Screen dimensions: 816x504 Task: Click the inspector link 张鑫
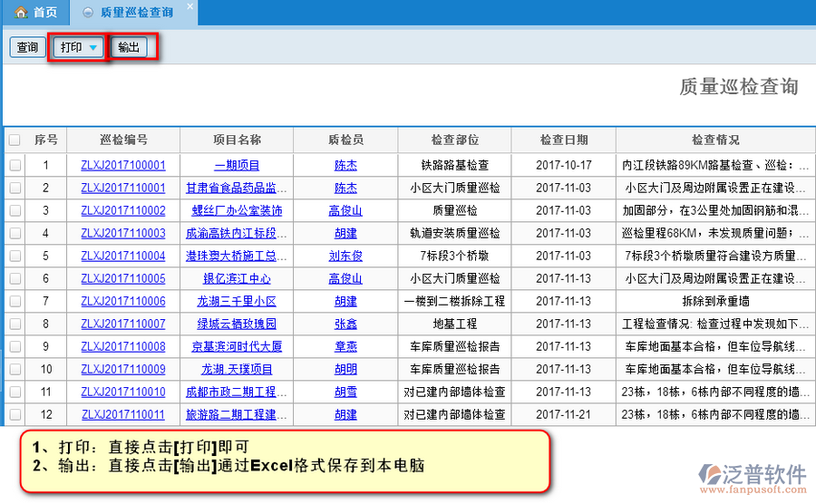click(345, 324)
